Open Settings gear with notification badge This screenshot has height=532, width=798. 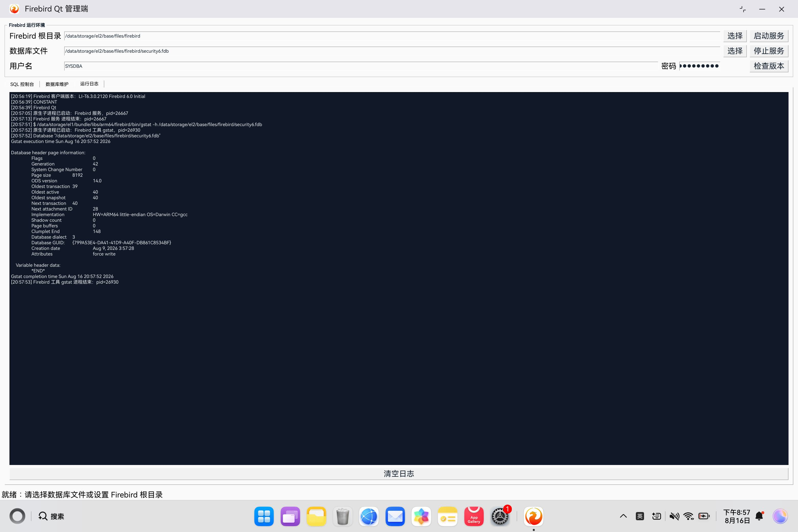coord(500,516)
